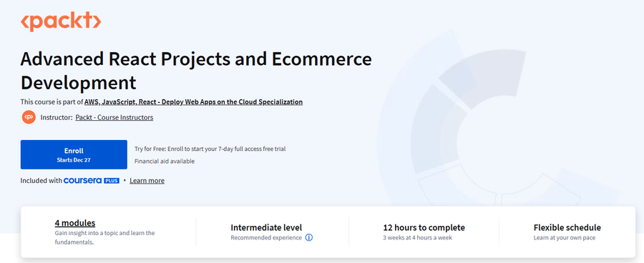Click the blue PLUS badge
The width and height of the screenshot is (644, 263).
(112, 181)
